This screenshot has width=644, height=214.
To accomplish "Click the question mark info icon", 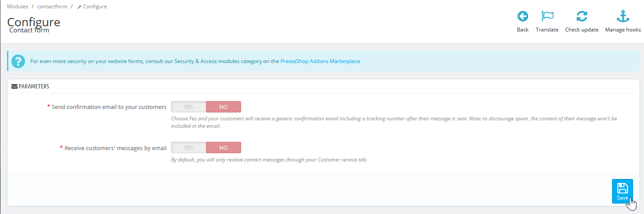I will (18, 61).
